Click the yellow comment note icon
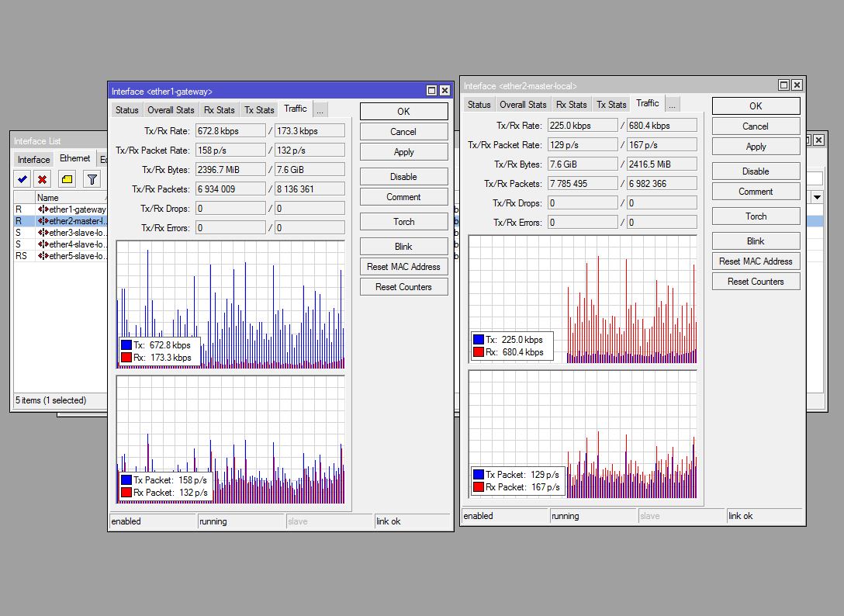Image resolution: width=844 pixels, height=616 pixels. pos(67,179)
